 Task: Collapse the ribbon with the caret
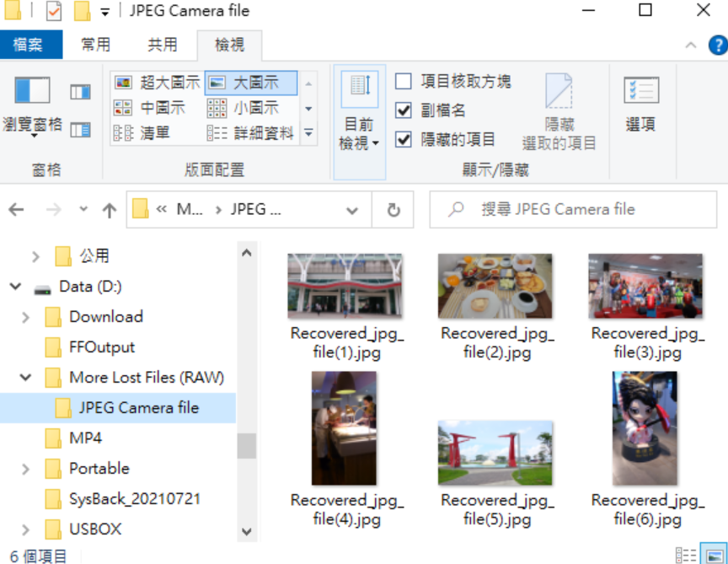point(690,45)
